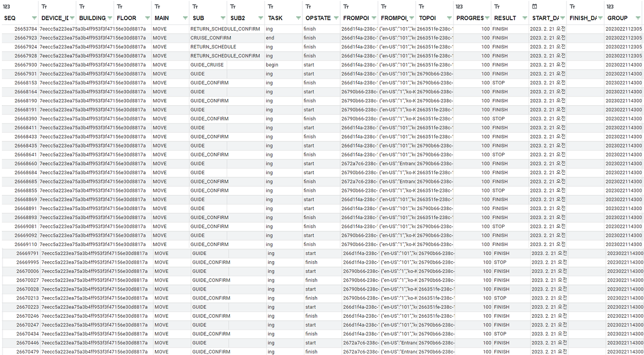
Task: Click SEQ cell 26669791
Action: (27, 253)
